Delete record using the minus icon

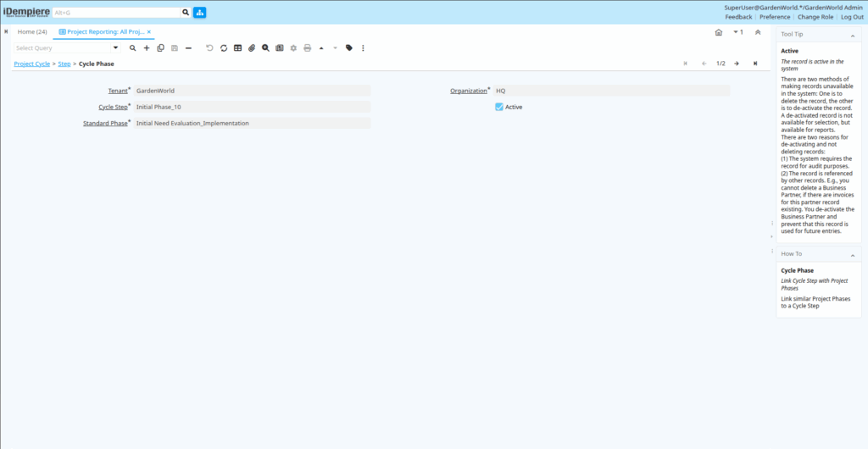coord(188,48)
